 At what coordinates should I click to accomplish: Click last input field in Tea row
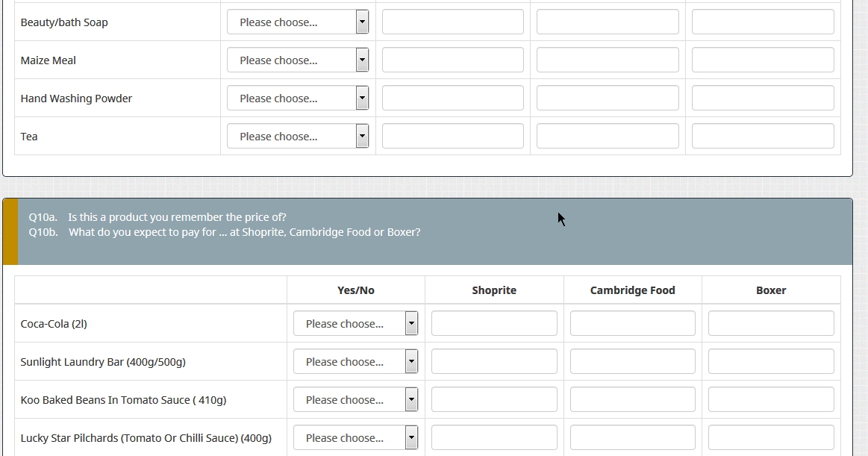[763, 137]
